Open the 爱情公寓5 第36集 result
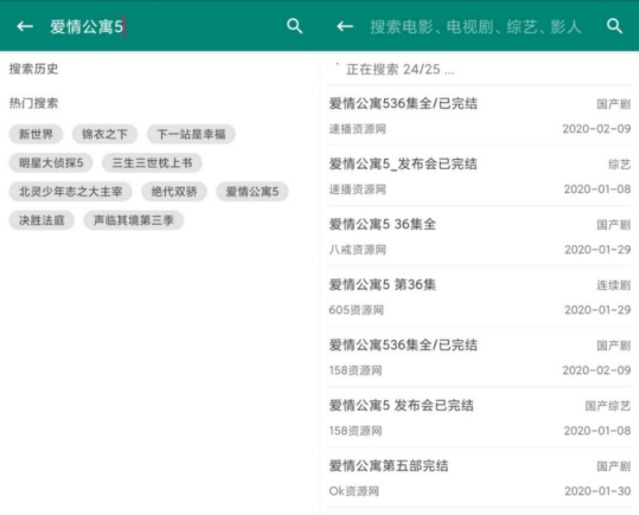Screen dimensions: 639x515 tap(480, 296)
